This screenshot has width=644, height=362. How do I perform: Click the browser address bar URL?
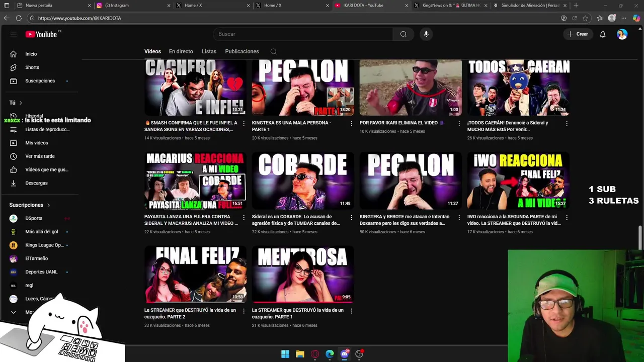click(x=79, y=18)
